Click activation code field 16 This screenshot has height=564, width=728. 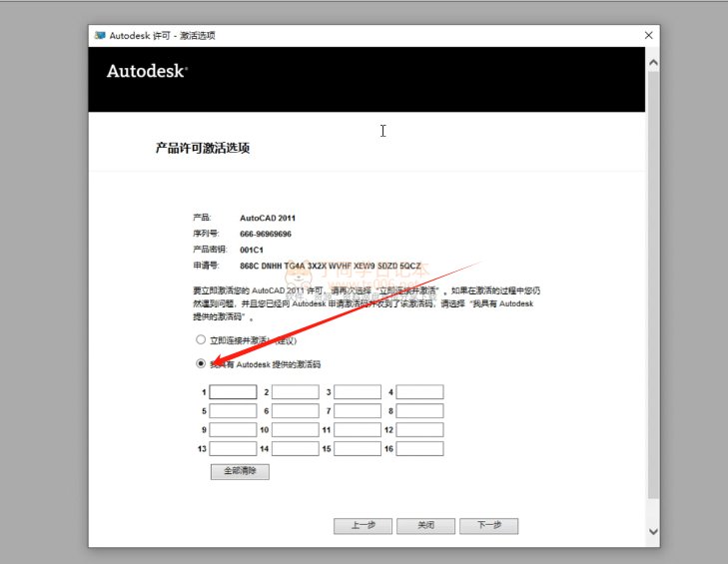(419, 449)
